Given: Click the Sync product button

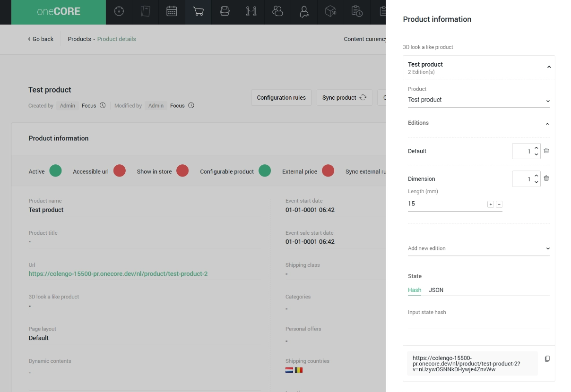Looking at the screenshot, I should pos(345,98).
